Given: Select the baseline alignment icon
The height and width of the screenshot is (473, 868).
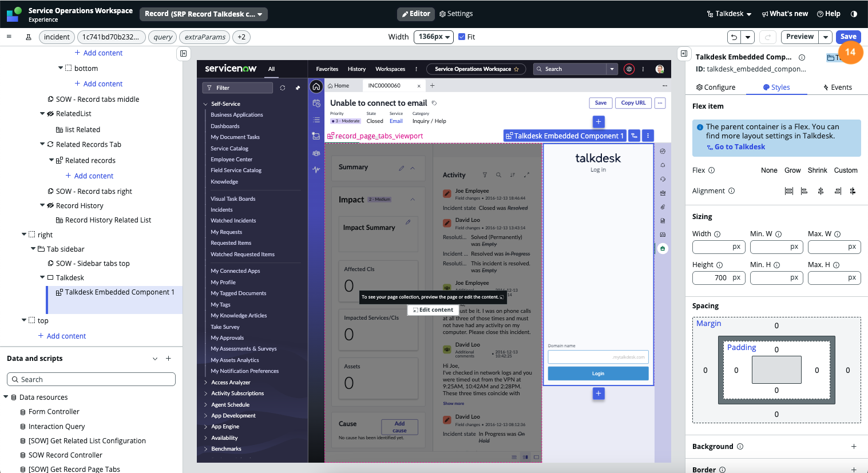Looking at the screenshot, I should tap(853, 191).
